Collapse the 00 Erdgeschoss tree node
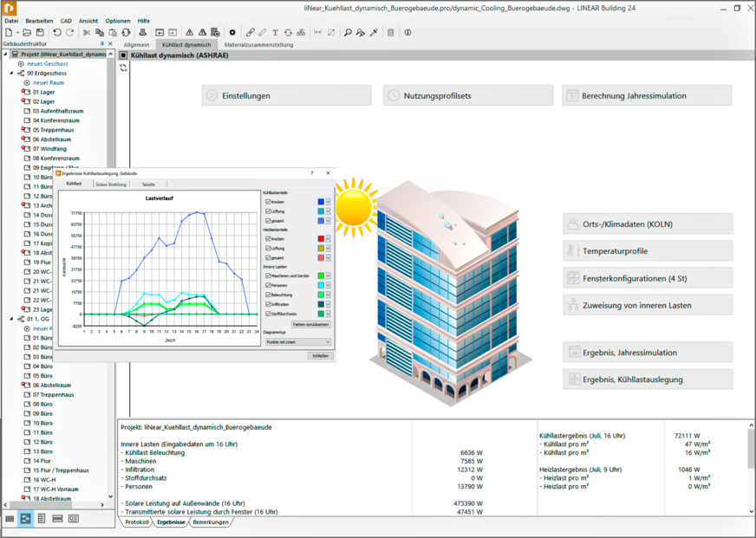The height and width of the screenshot is (538, 756). tap(11, 73)
